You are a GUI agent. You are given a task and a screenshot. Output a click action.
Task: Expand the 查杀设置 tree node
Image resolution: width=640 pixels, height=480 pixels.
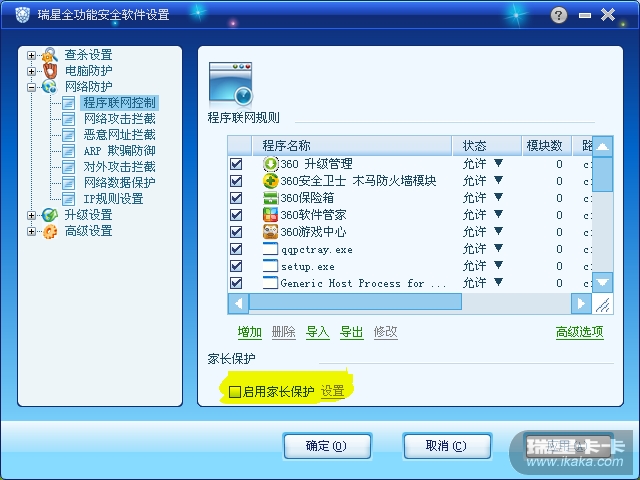(31, 55)
